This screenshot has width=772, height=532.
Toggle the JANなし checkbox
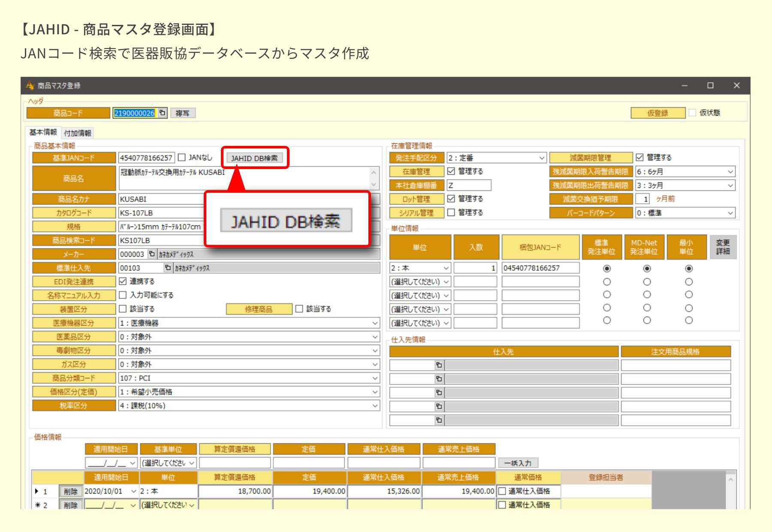click(181, 157)
